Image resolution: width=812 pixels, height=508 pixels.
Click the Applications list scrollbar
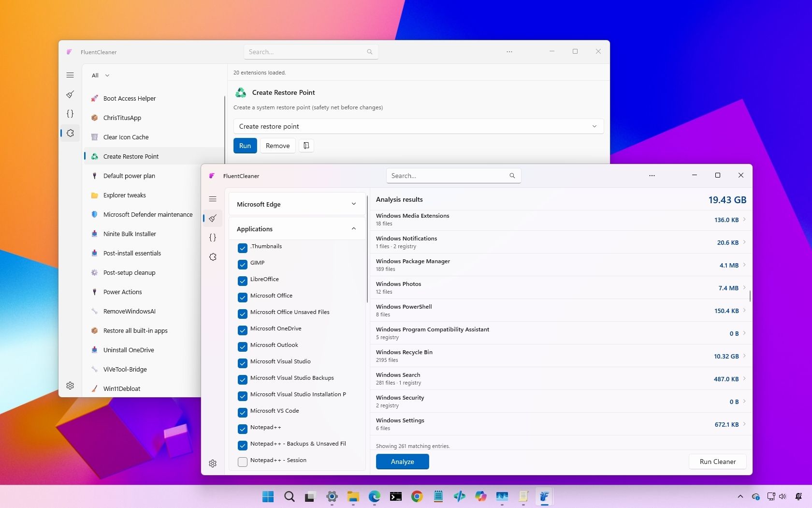[x=367, y=249]
